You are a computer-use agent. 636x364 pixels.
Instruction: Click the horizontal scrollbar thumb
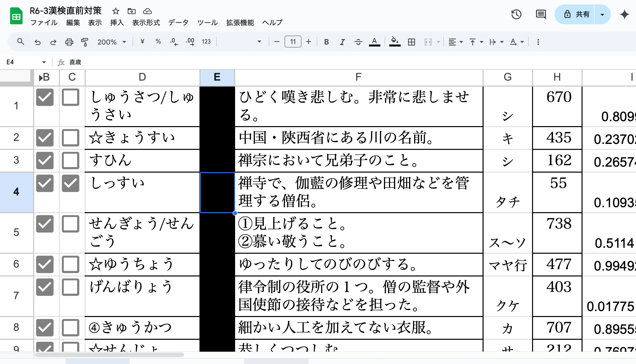[110, 355]
